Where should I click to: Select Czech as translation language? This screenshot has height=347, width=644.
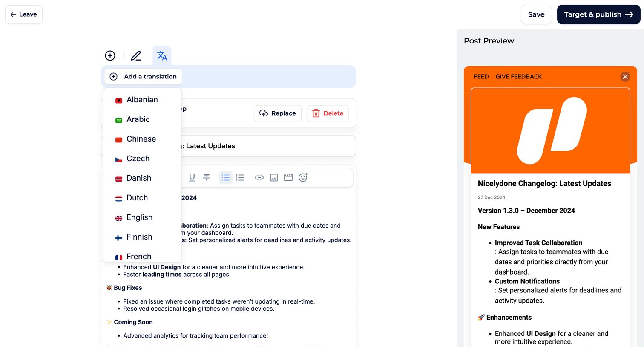point(142,159)
